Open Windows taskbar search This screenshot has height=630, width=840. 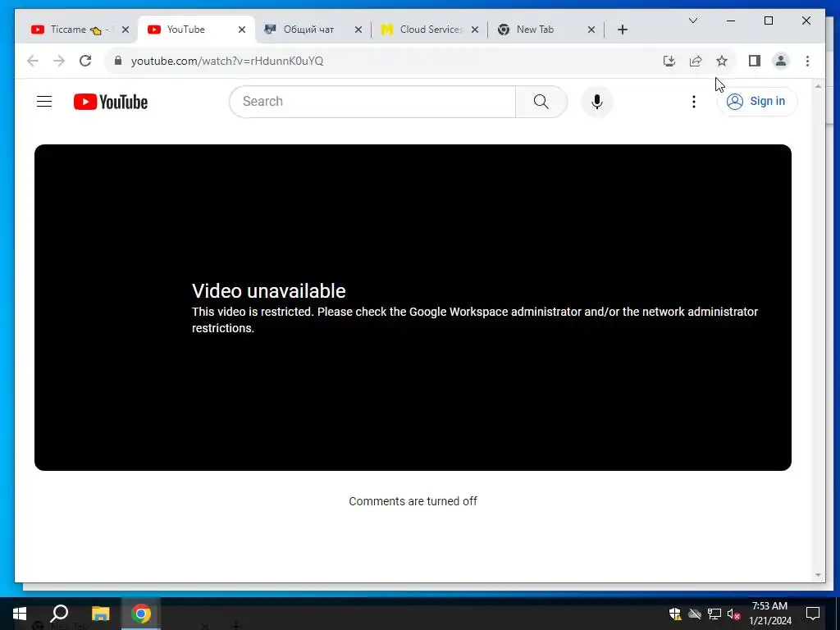click(x=59, y=614)
